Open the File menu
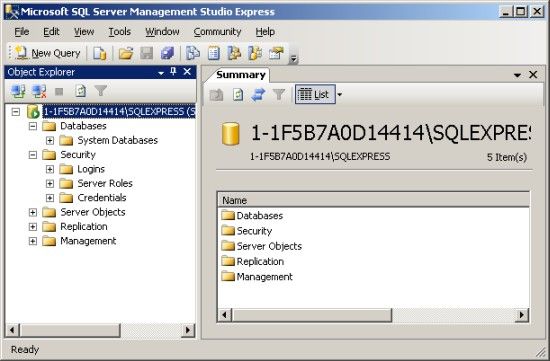The image size is (550, 361). pos(22,32)
